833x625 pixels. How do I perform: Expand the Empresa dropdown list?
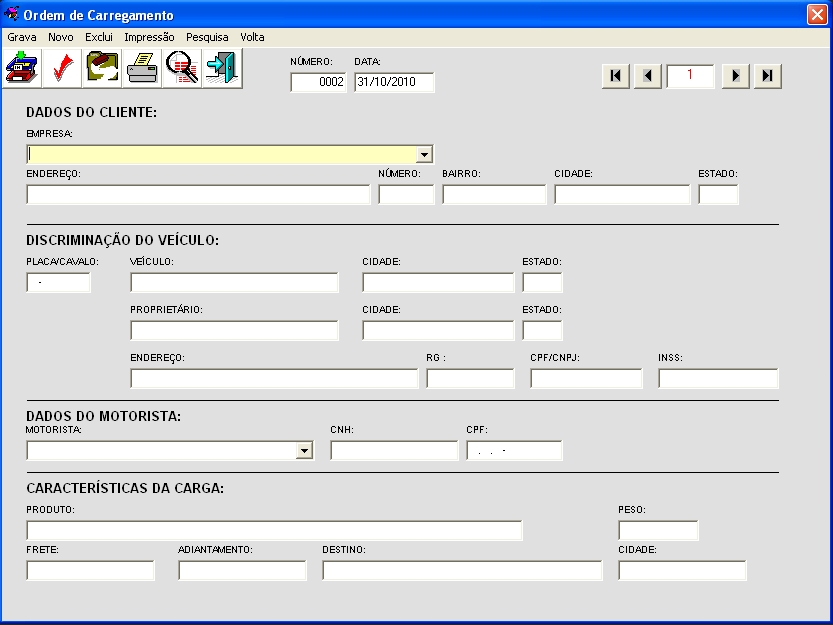(424, 155)
